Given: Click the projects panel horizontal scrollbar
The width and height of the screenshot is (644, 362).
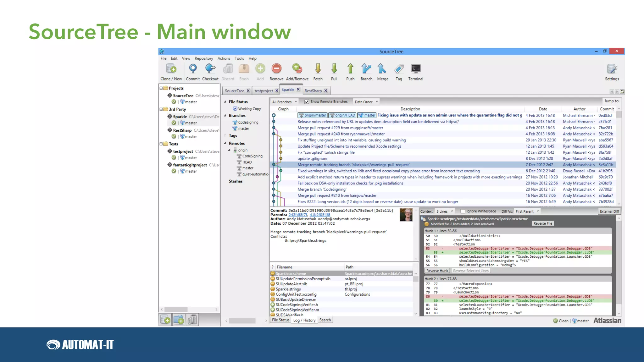Looking at the screenshot, I should 189,310.
